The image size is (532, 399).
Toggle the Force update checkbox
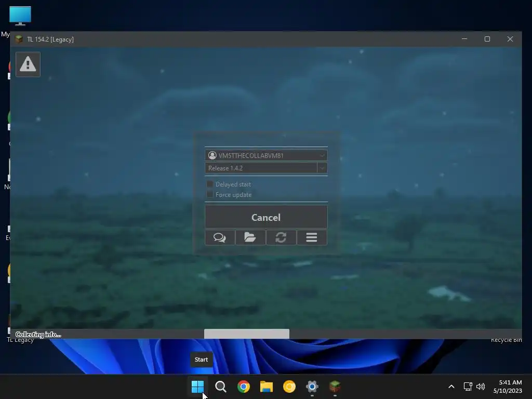[x=210, y=194]
